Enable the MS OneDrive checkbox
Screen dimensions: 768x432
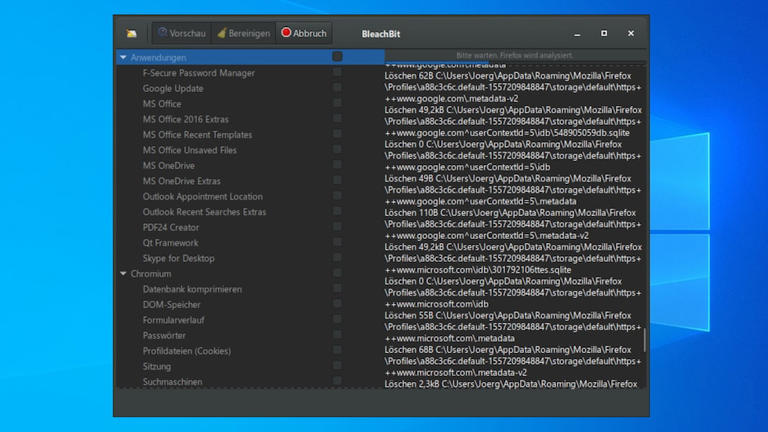tap(337, 165)
